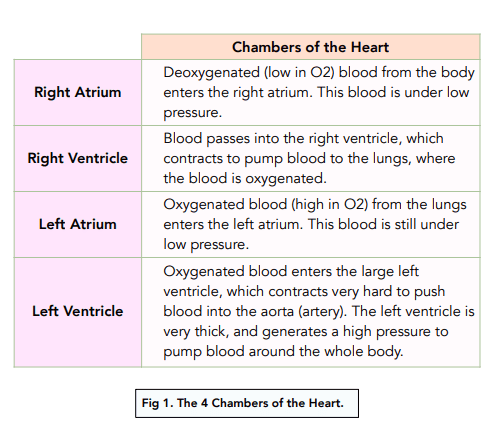Viewport: 496px width, 429px height.
Task: Select the Left Ventricle row label
Action: 78,312
